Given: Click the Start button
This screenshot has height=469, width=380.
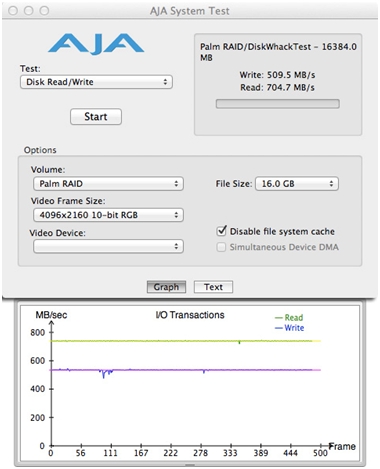Looking at the screenshot, I should coord(96,117).
